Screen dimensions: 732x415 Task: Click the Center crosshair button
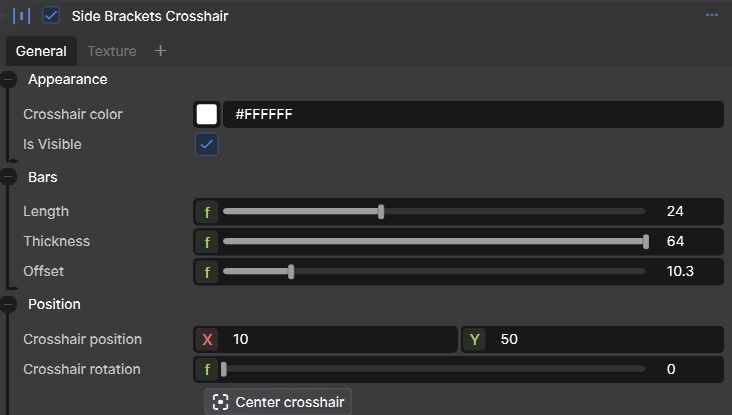click(278, 402)
